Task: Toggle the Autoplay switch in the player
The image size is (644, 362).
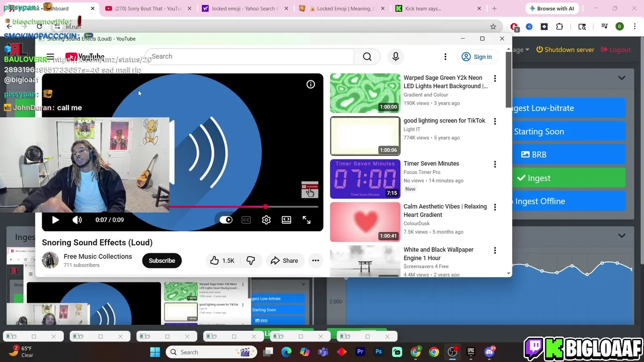Action: tap(226, 220)
